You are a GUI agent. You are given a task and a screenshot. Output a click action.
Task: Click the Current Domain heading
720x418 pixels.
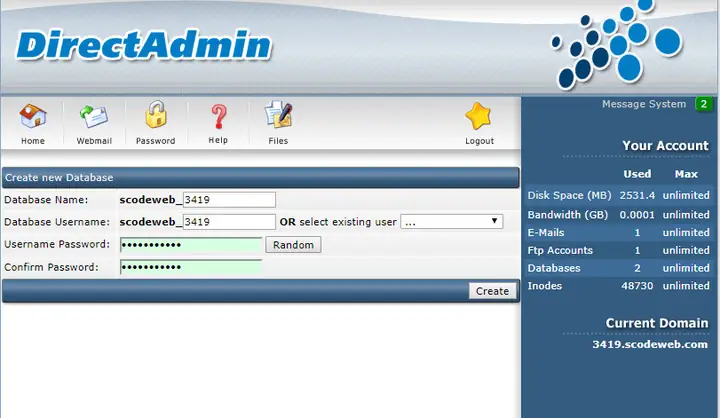point(657,323)
